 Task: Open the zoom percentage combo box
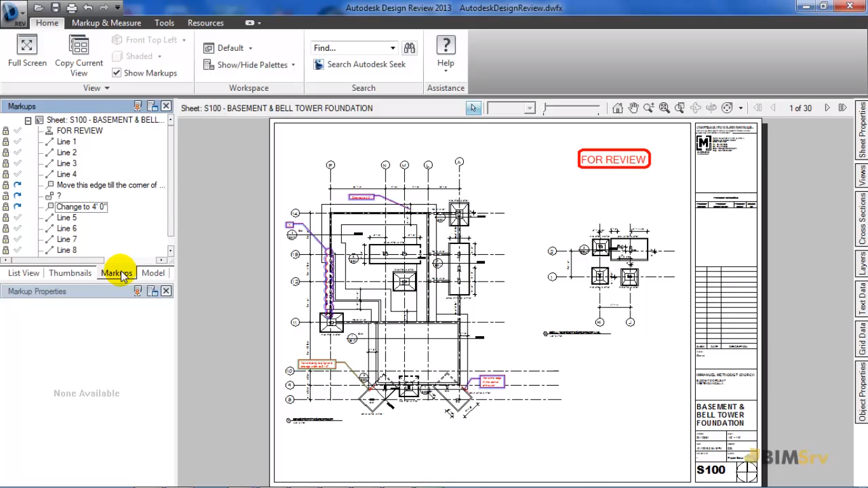(x=512, y=108)
